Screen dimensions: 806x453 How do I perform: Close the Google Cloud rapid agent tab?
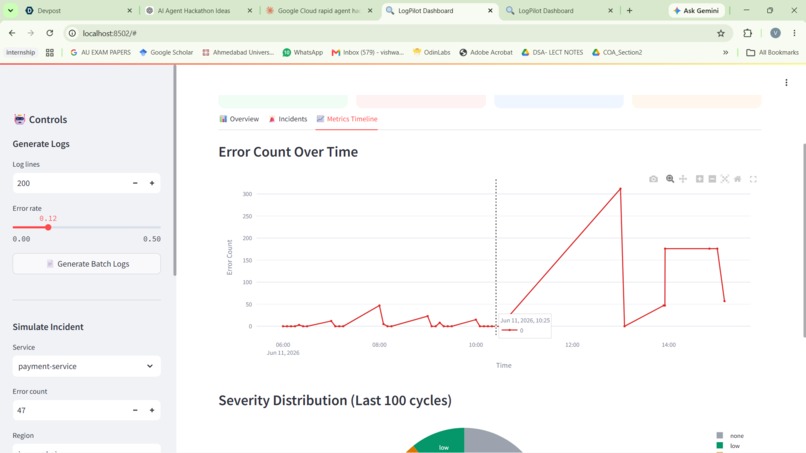pyautogui.click(x=370, y=10)
